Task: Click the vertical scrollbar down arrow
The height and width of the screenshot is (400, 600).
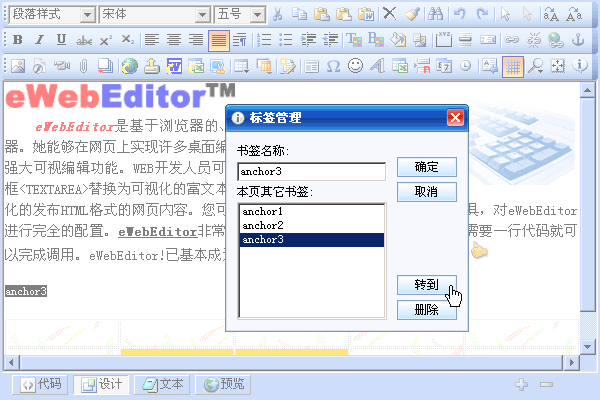Action: pyautogui.click(x=587, y=347)
